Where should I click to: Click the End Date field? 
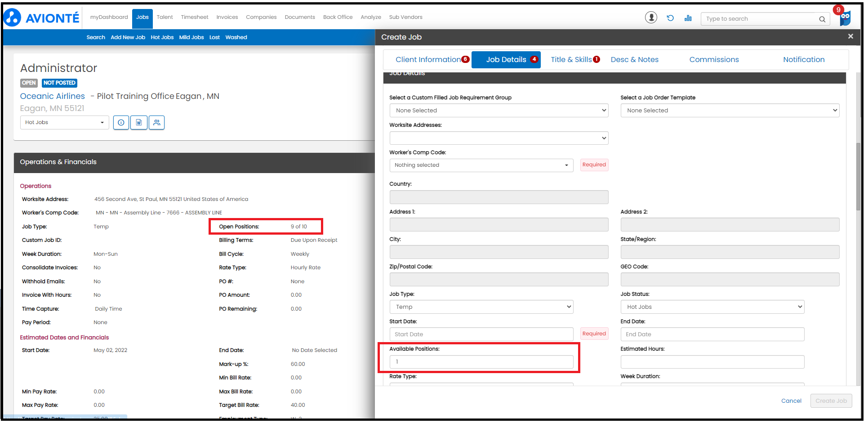pos(712,334)
